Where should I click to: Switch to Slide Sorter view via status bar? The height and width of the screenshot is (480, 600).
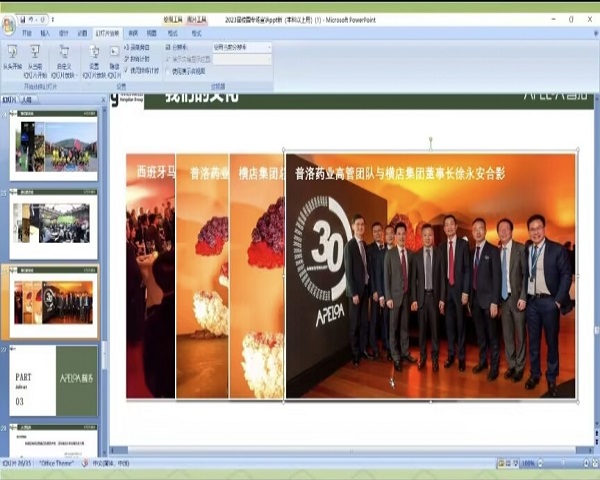pos(508,464)
